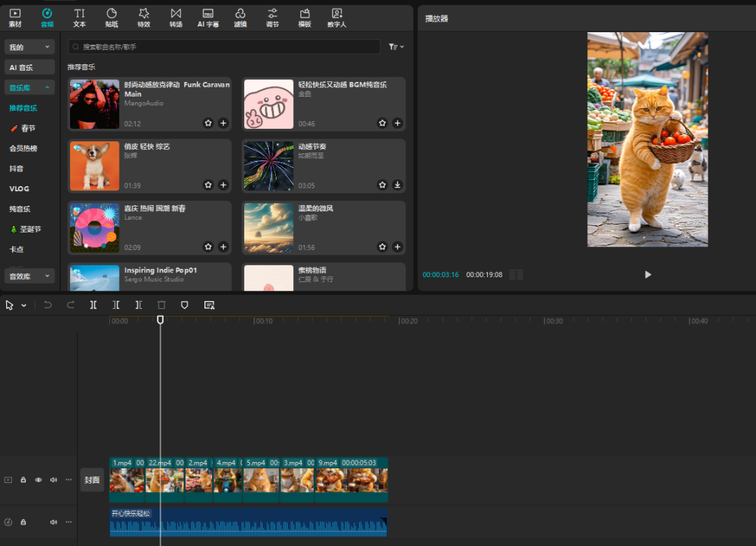
Task: Select the 会员热榜 category
Action: tap(23, 148)
